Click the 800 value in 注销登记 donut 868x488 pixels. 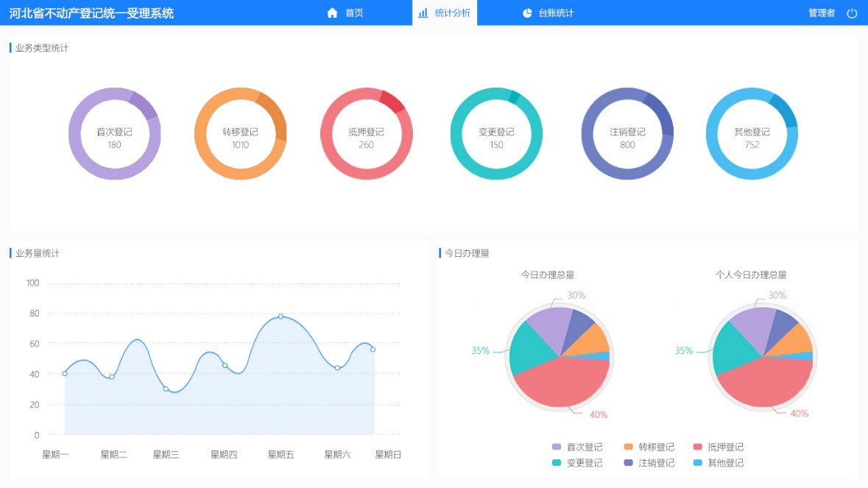pyautogui.click(x=627, y=145)
